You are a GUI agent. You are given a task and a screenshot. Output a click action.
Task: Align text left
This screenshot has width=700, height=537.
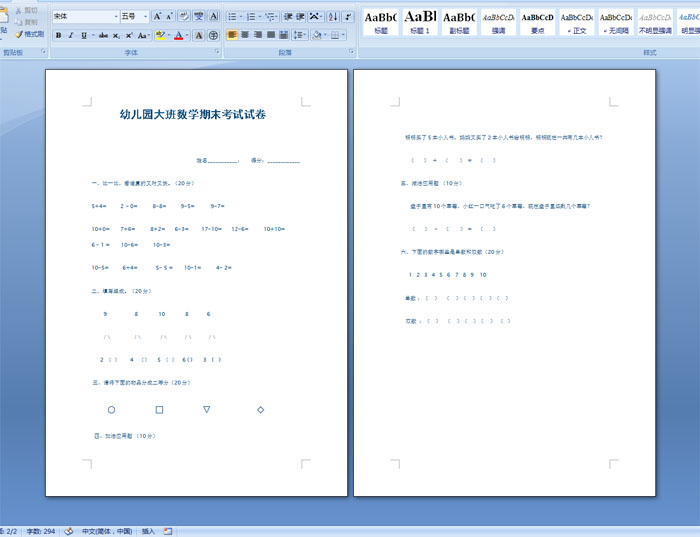tap(232, 35)
